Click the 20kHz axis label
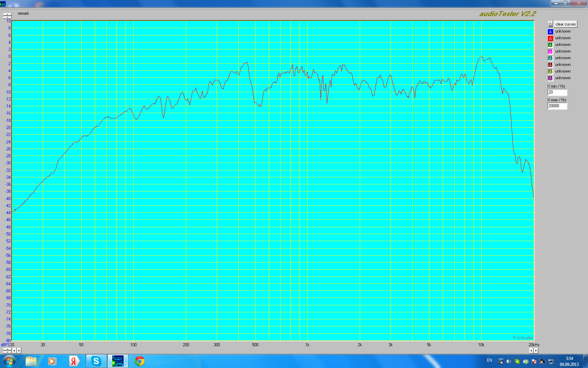This screenshot has width=588, height=368. (x=534, y=345)
